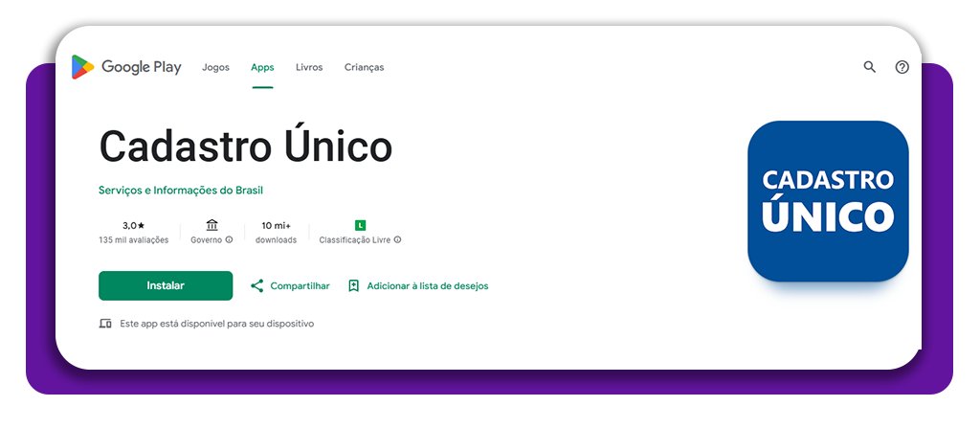Click Adicionar à lista de desejos text

428,285
